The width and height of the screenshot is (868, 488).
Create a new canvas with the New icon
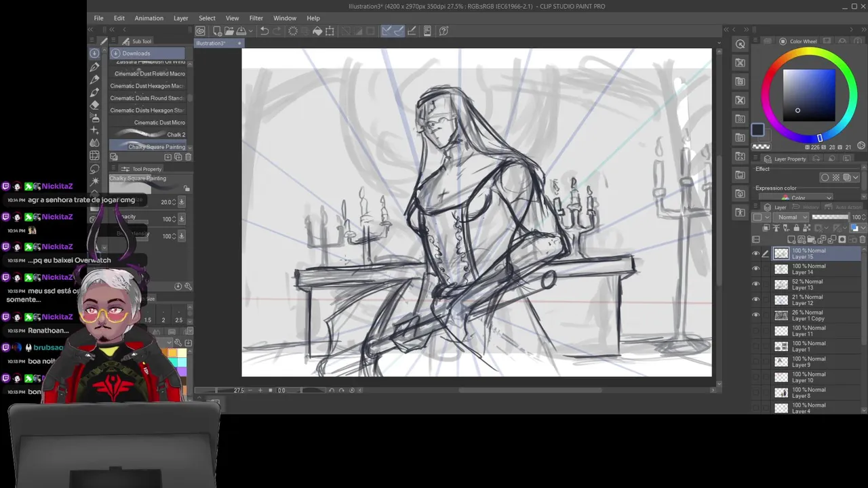click(x=218, y=30)
